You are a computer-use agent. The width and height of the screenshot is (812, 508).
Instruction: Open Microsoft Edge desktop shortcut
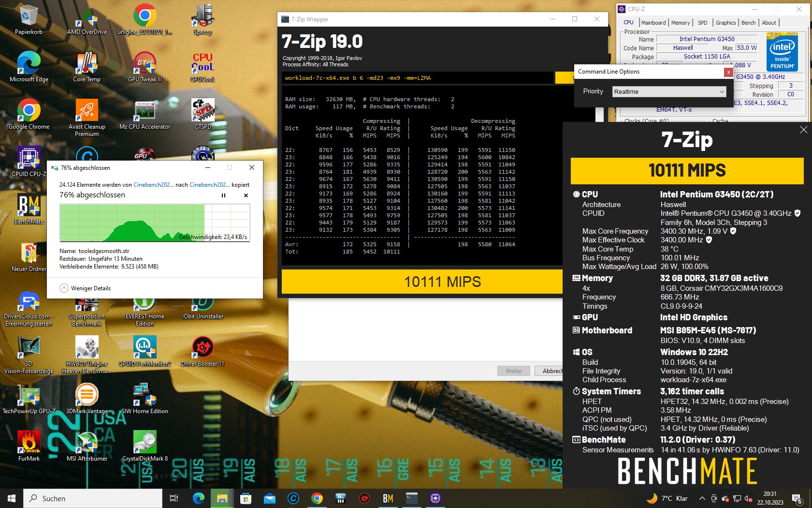click(29, 67)
